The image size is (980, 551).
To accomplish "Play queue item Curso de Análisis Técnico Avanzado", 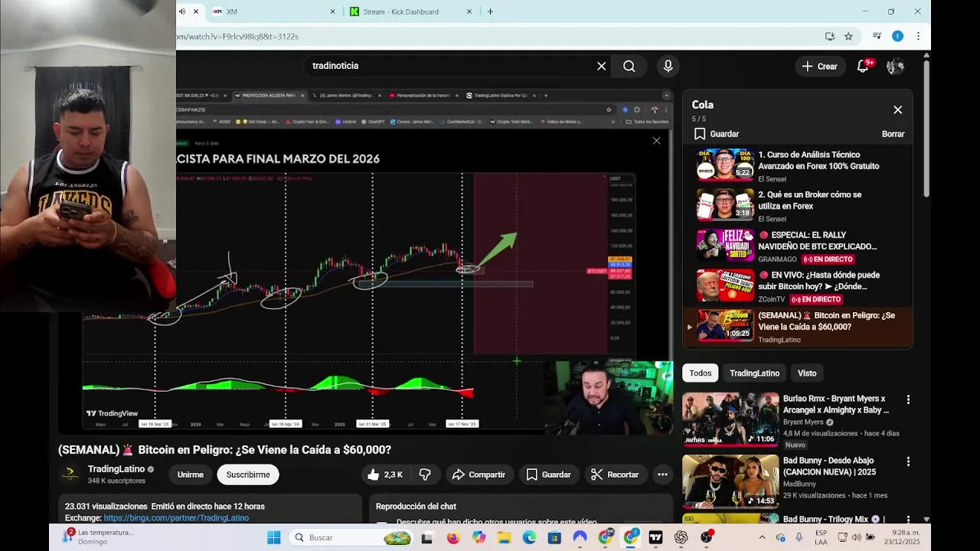I will (x=798, y=166).
